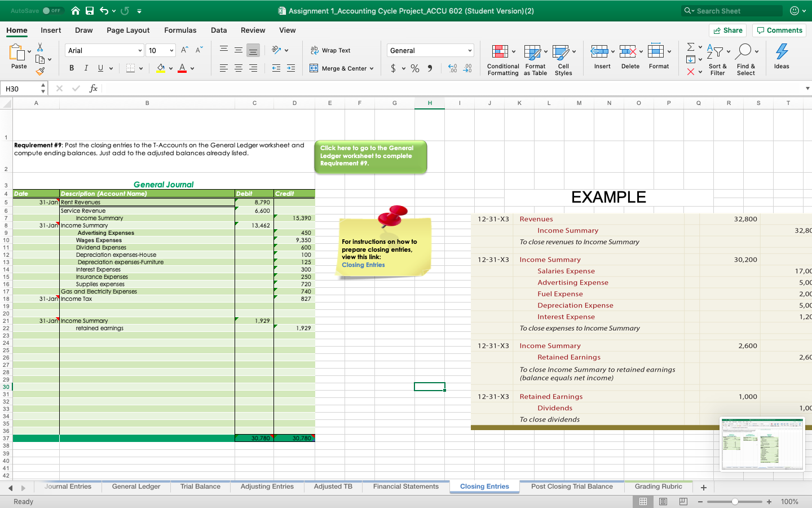Click zoom out minus button
Viewport: 812px width, 508px height.
click(700, 502)
